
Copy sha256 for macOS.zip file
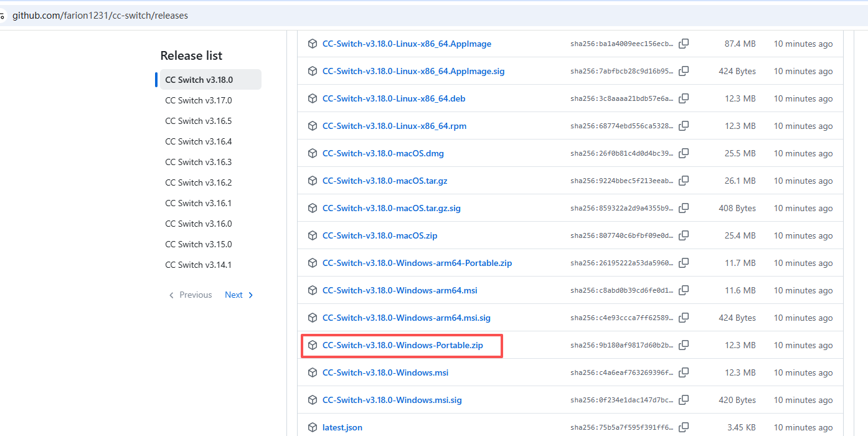tap(684, 235)
